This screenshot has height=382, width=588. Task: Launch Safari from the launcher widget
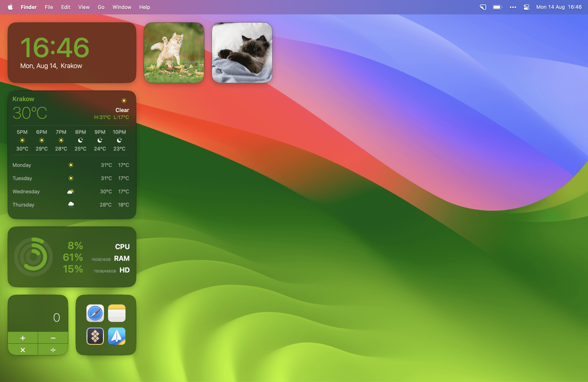tap(95, 313)
